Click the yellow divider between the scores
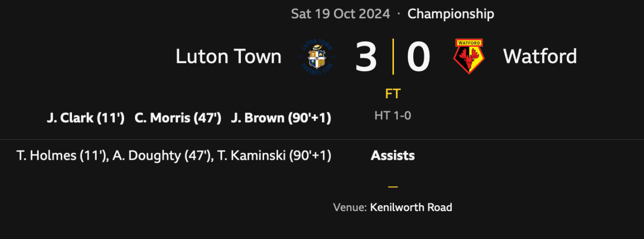The width and height of the screenshot is (644, 239). click(x=393, y=56)
